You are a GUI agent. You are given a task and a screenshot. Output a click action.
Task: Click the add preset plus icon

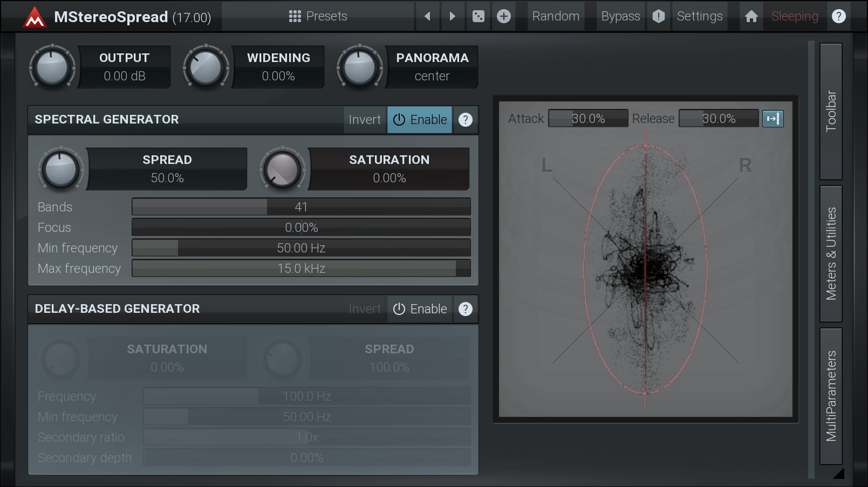tap(503, 17)
